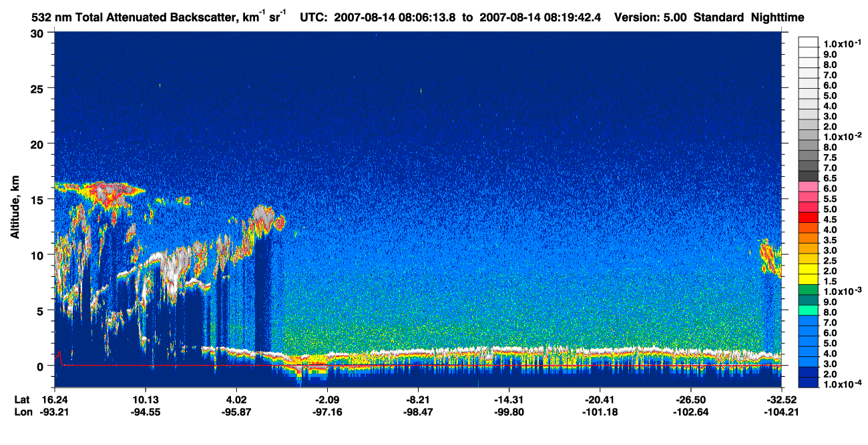The width and height of the screenshot is (868, 445).
Task: Click latitude value '-2.09'
Action: (x=327, y=399)
